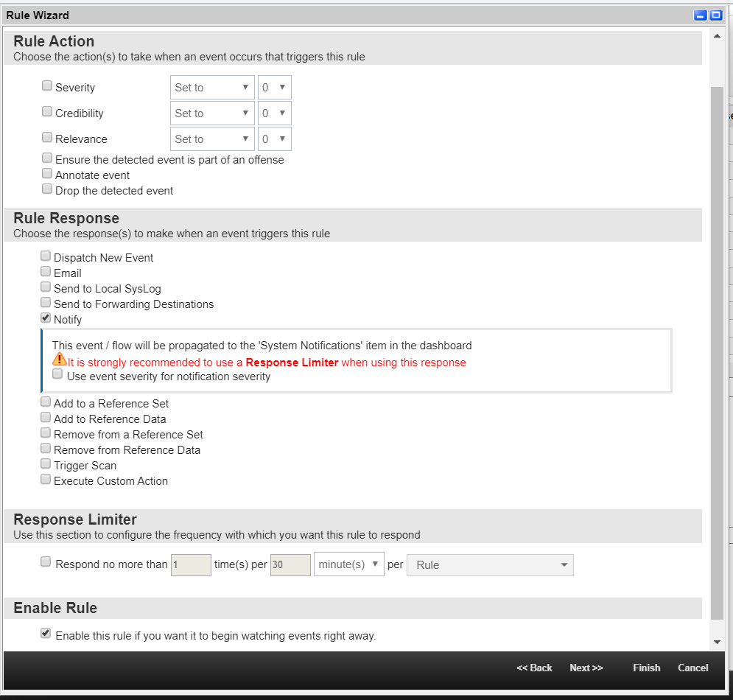This screenshot has height=700, width=733.
Task: Click the times-per-30 input field
Action: coord(290,564)
